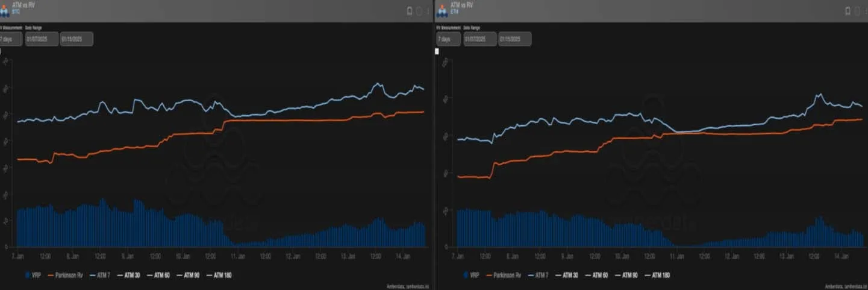This screenshot has height=290, width=868.
Task: Enable ATM 180 series in BTC legend
Action: [x=219, y=275]
